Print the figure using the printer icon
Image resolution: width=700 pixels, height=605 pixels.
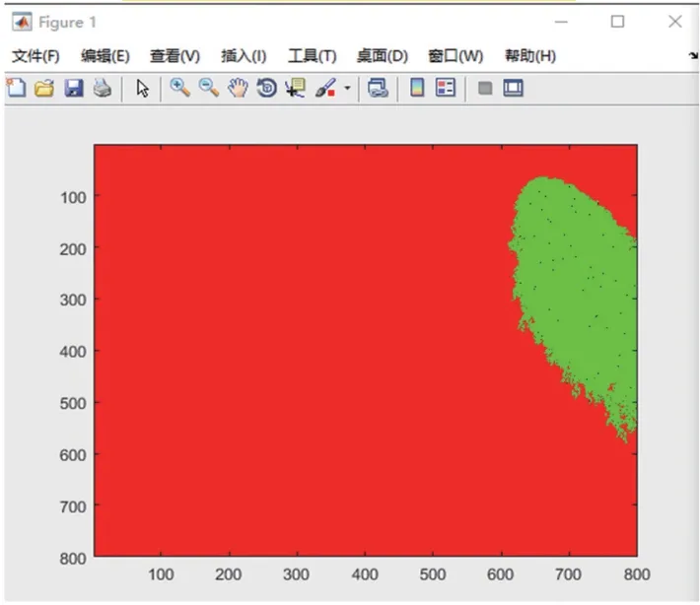pos(103,88)
